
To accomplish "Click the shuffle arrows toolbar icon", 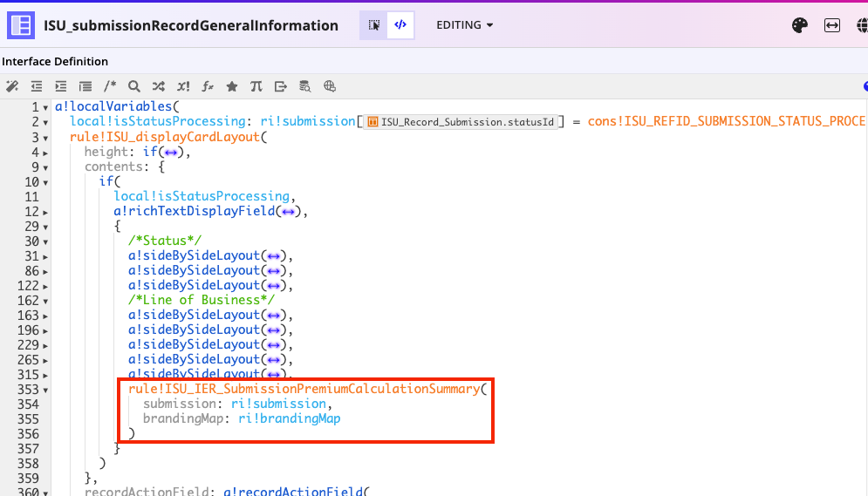I will 158,86.
